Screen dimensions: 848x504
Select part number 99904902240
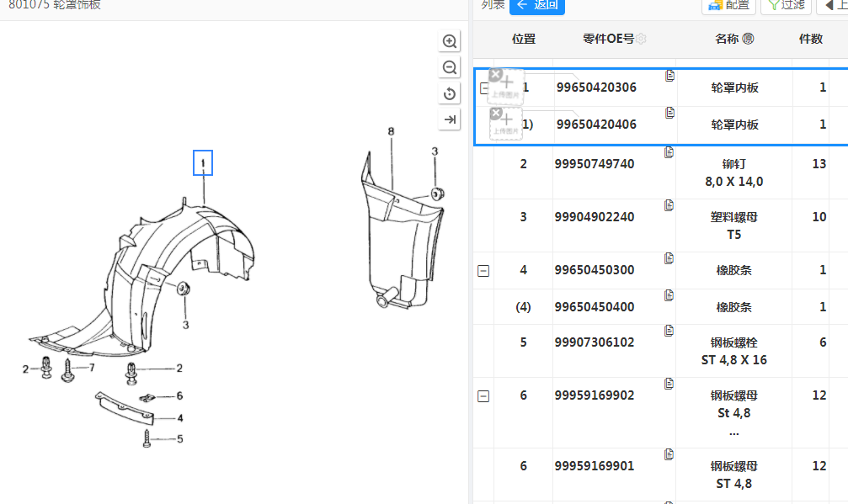595,217
